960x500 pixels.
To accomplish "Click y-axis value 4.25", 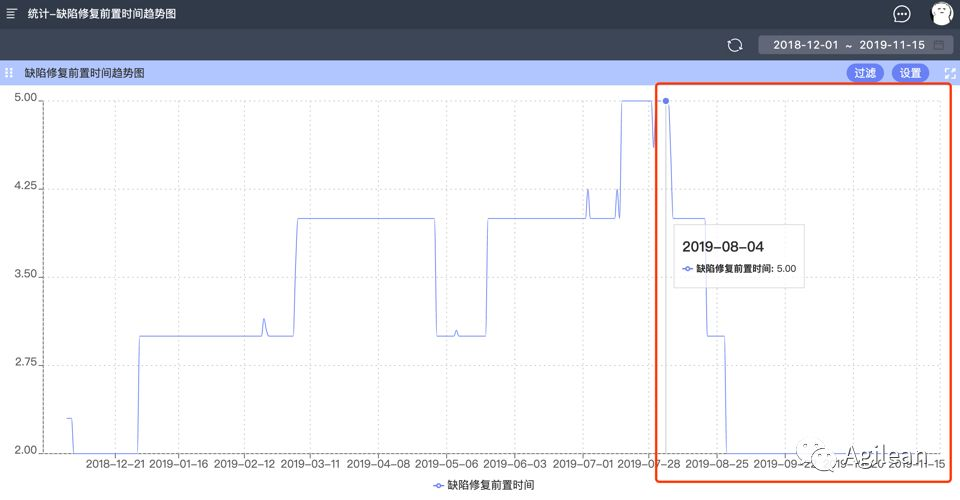I will [x=26, y=186].
